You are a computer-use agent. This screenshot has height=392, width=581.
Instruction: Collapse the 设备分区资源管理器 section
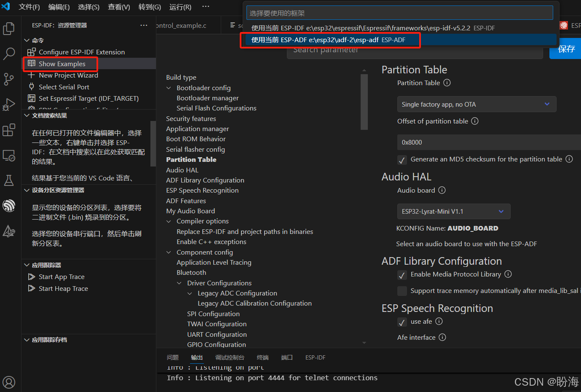27,190
